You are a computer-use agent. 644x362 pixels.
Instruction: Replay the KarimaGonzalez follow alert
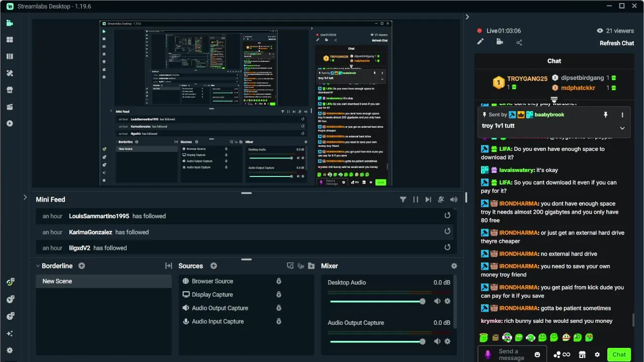pyautogui.click(x=447, y=231)
